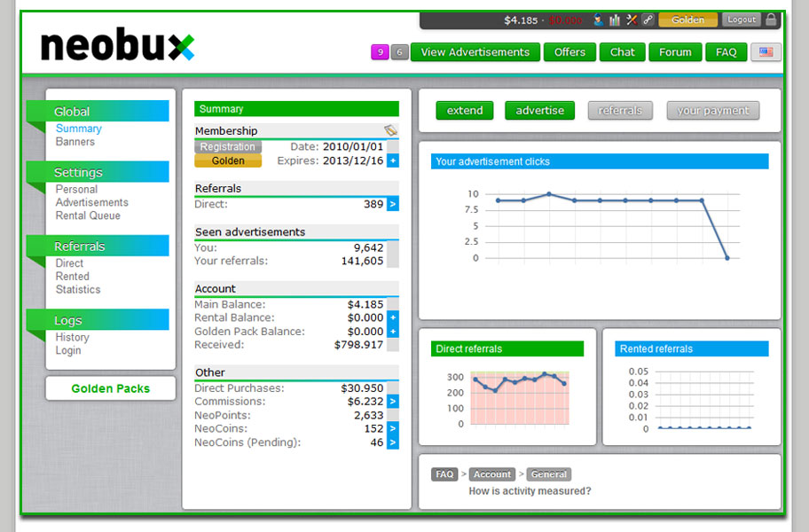Select Summary in the Global section

pos(78,129)
